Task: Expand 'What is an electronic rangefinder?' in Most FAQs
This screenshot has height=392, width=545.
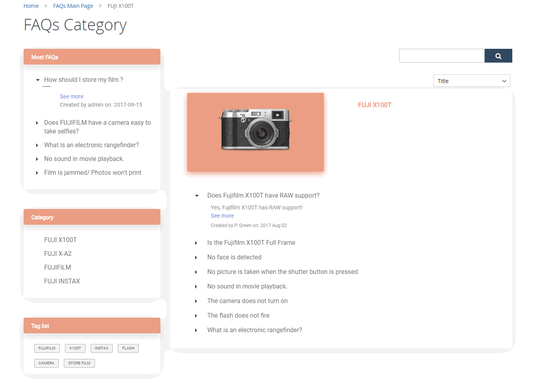Action: 37,145
